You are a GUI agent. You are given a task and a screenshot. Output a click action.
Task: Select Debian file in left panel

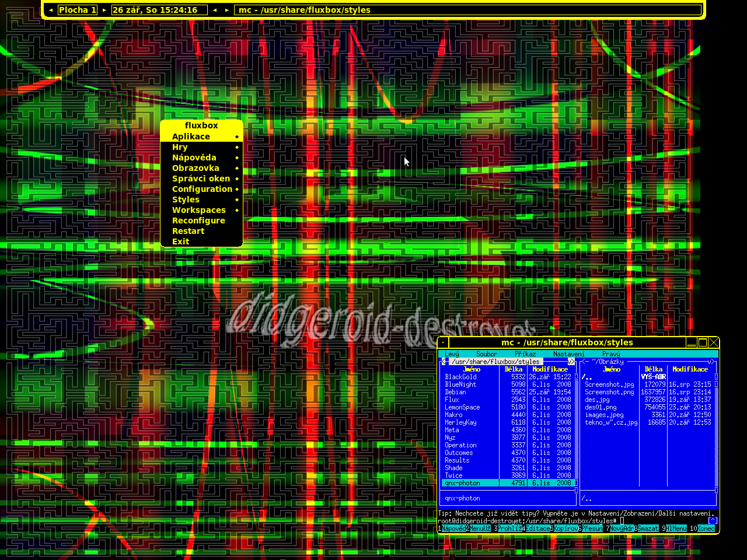coord(508,392)
